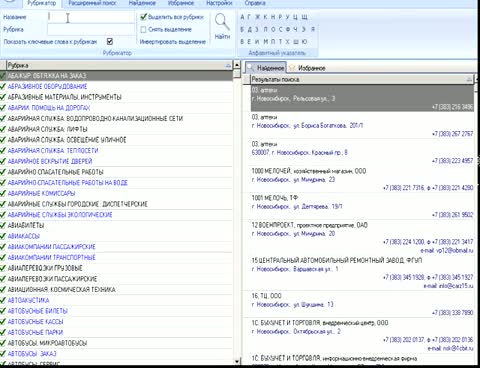480x368 pixels.
Task: Select 15 ЦЕНТРАЛЬНЫЙ АВТОМОБИЛЬНЫЙ РЕМОНТНЫЙ ЗАВОД result
Action: (x=362, y=273)
